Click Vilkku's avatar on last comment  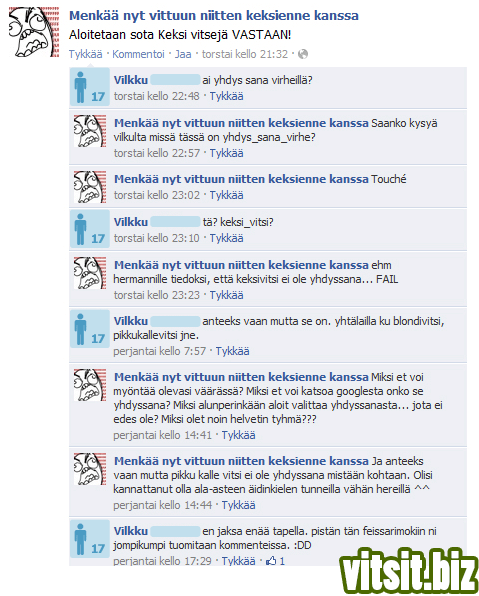point(90,539)
